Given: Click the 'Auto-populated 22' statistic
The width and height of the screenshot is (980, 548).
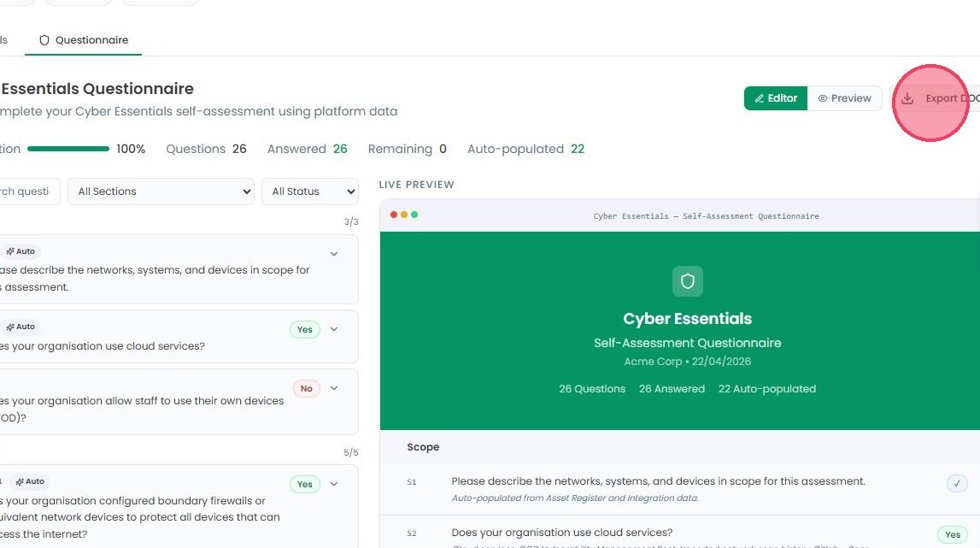Looking at the screenshot, I should pyautogui.click(x=525, y=149).
